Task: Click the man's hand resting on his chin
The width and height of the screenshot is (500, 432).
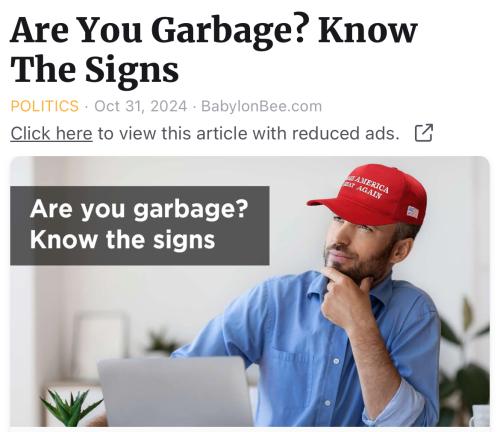Action: click(345, 295)
